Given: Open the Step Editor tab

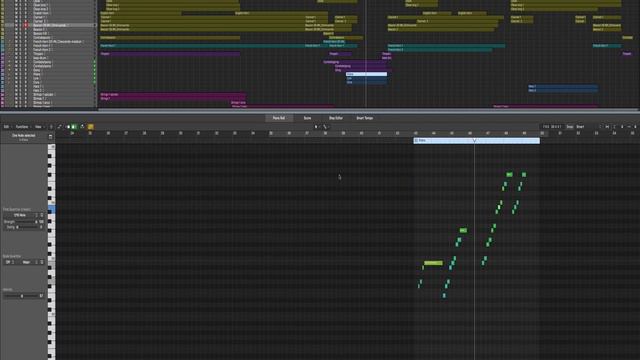Looking at the screenshot, I should 336,118.
